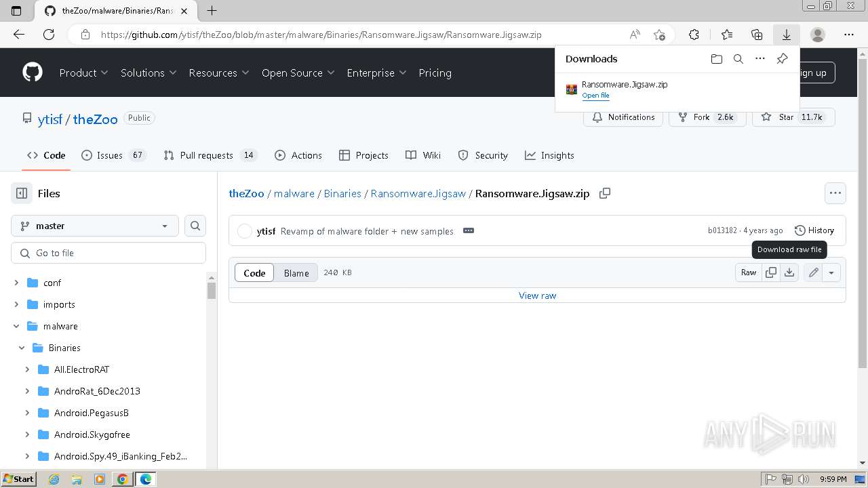The height and width of the screenshot is (488, 868).
Task: Open the master branch selector
Action: (x=95, y=226)
